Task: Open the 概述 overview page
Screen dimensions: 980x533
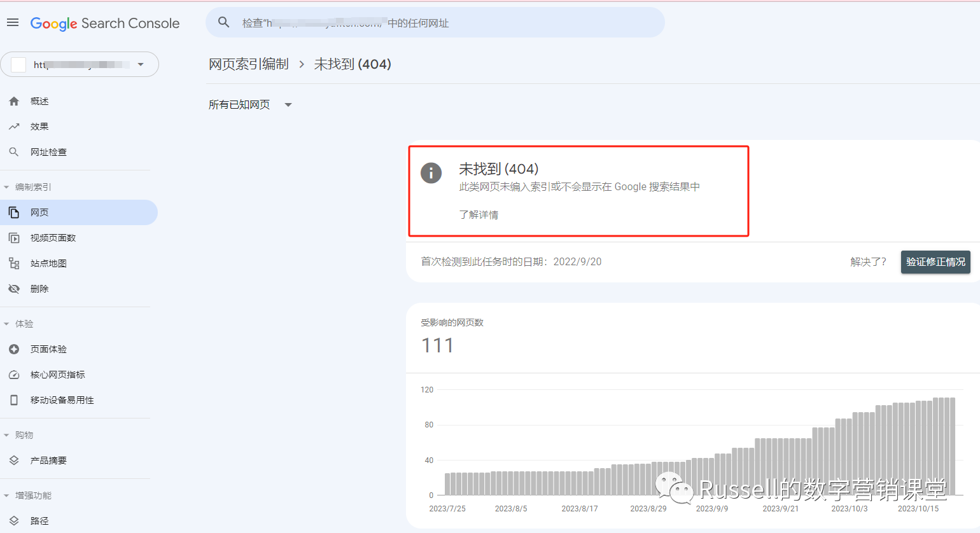Action: click(x=39, y=100)
